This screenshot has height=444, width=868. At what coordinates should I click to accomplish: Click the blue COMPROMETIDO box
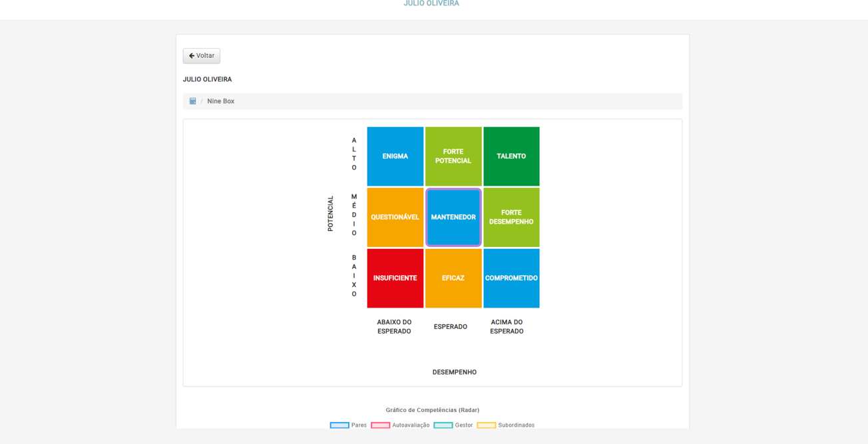point(511,278)
